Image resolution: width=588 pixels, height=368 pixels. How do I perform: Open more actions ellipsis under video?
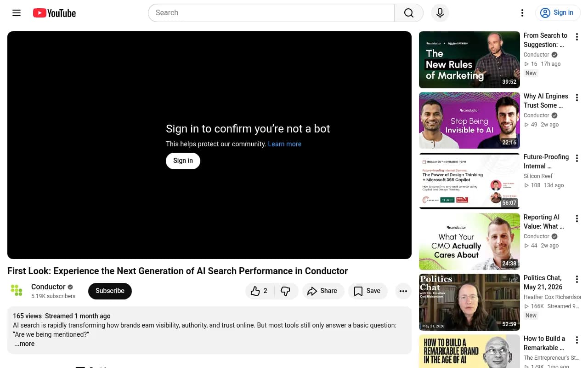click(x=403, y=291)
